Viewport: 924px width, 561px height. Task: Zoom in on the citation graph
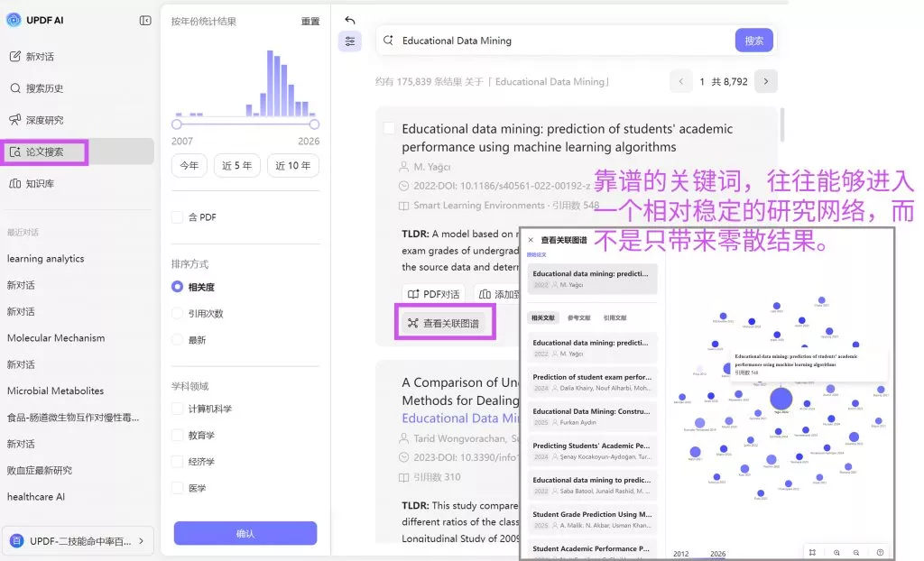836,552
